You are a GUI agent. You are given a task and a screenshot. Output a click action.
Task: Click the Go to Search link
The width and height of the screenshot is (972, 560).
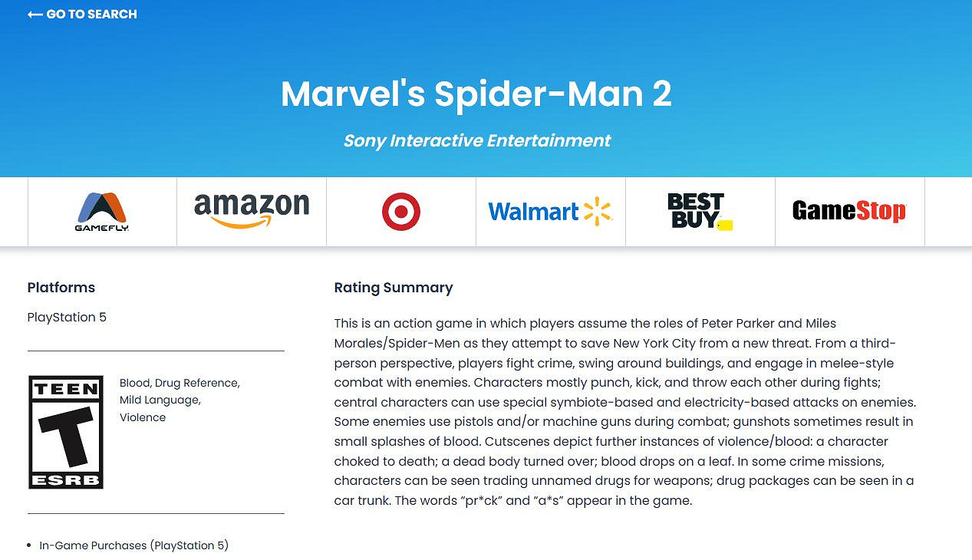(x=91, y=15)
